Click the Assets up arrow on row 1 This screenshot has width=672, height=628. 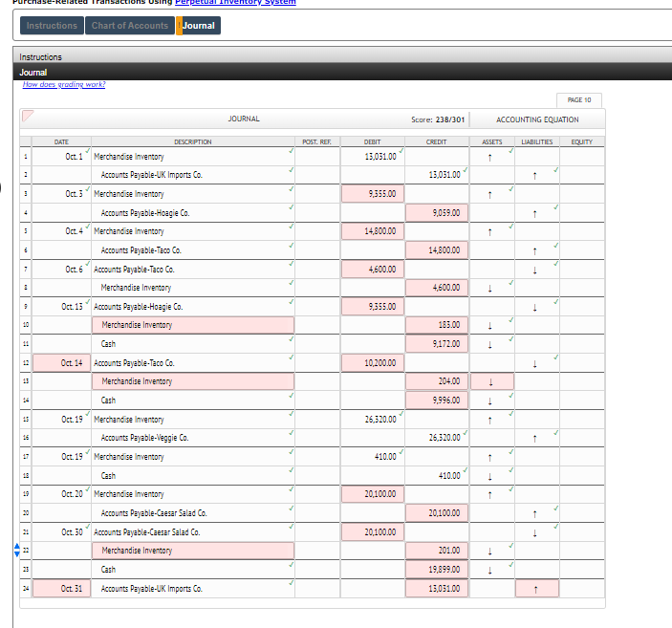[489, 158]
